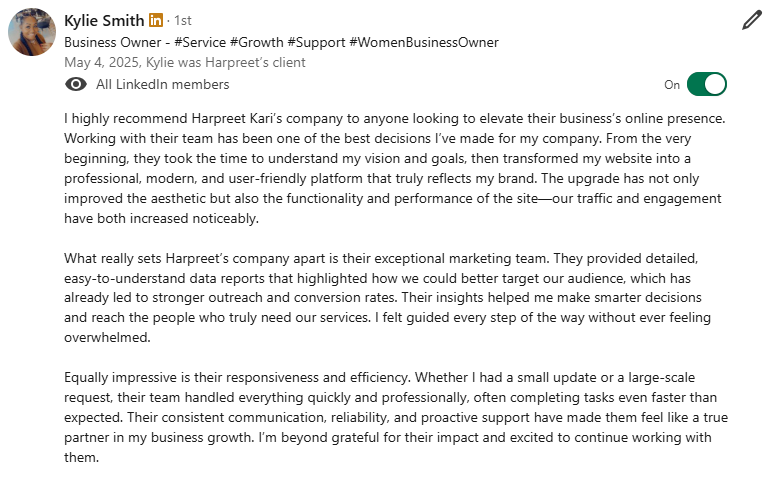The width and height of the screenshot is (764, 478).
Task: Click the #Growth hashtag in headline
Action: click(259, 42)
